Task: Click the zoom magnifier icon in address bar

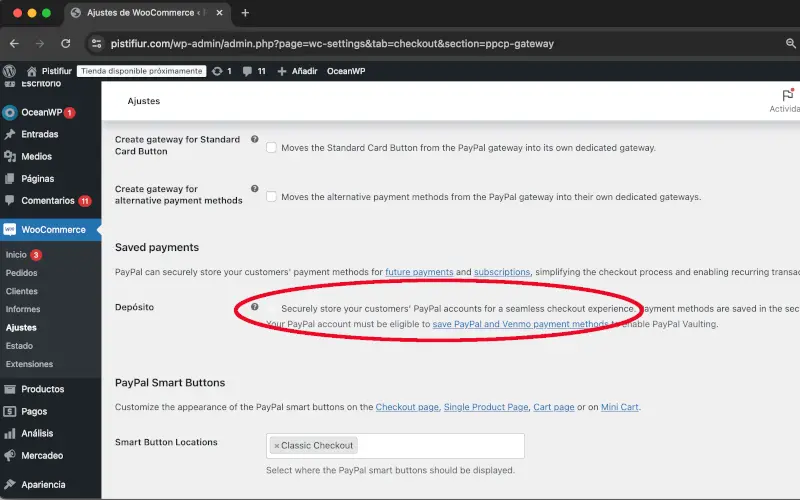Action: pos(791,44)
